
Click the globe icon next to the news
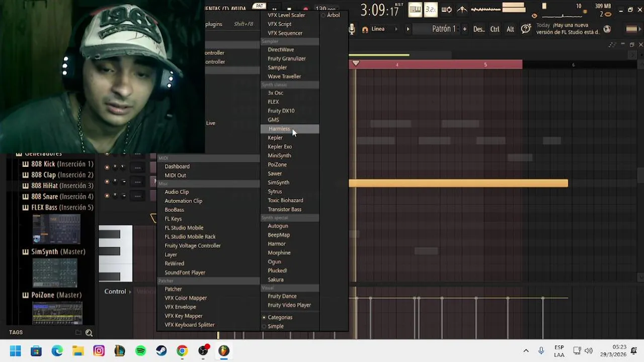click(607, 29)
